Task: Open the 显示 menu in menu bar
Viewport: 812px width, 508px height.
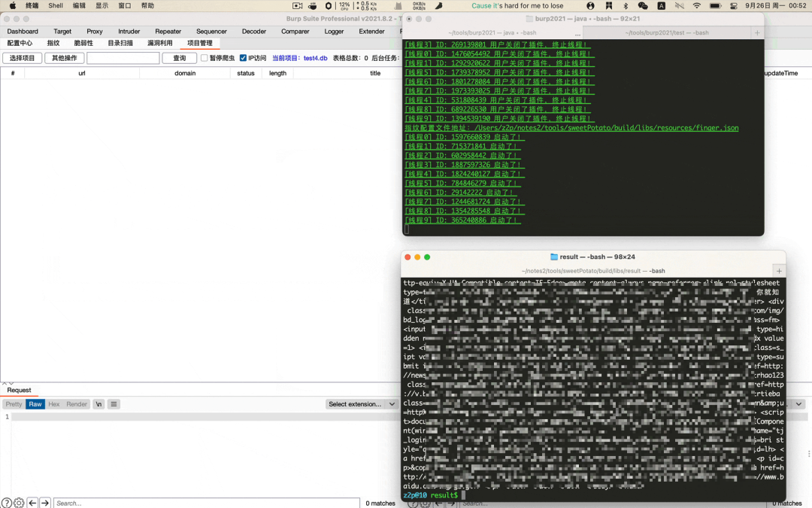Action: pos(102,6)
